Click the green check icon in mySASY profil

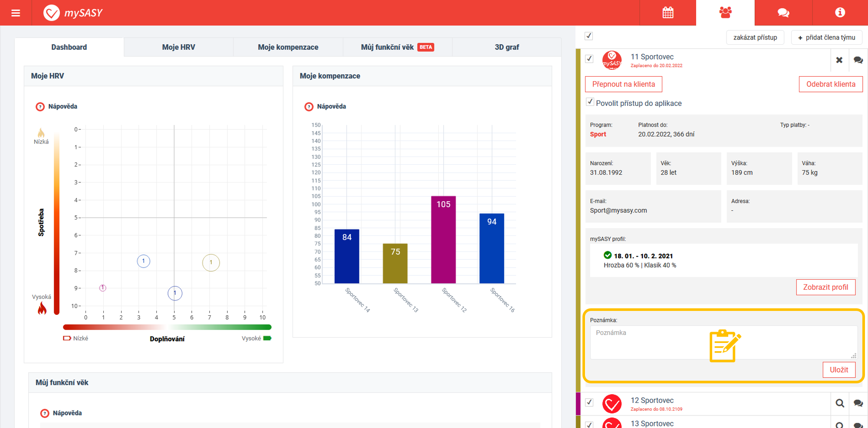[608, 255]
